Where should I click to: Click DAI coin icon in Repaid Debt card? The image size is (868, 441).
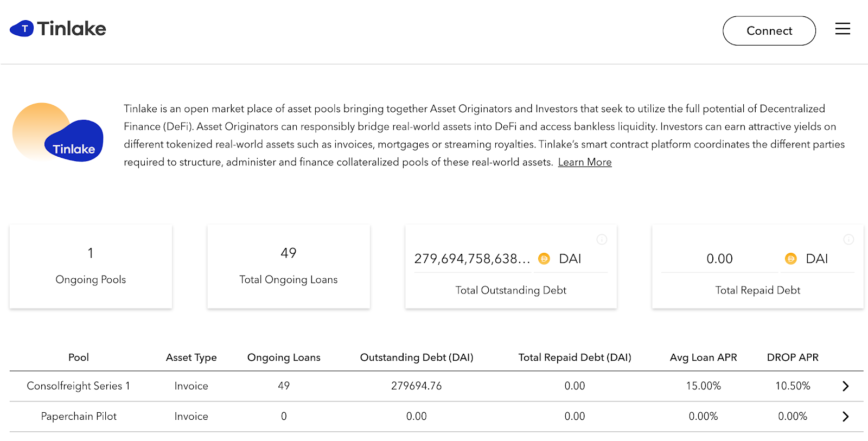click(791, 259)
